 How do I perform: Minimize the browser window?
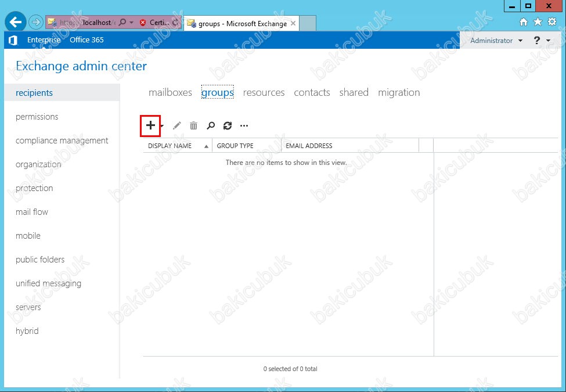pos(512,6)
